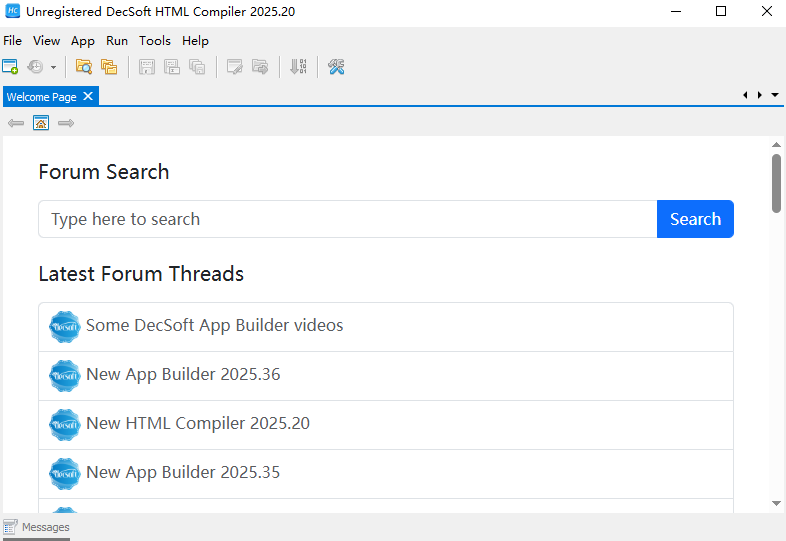Click DecSoft avatar beside HTML Compiler 2025.20
The image size is (786, 541).
(65, 425)
